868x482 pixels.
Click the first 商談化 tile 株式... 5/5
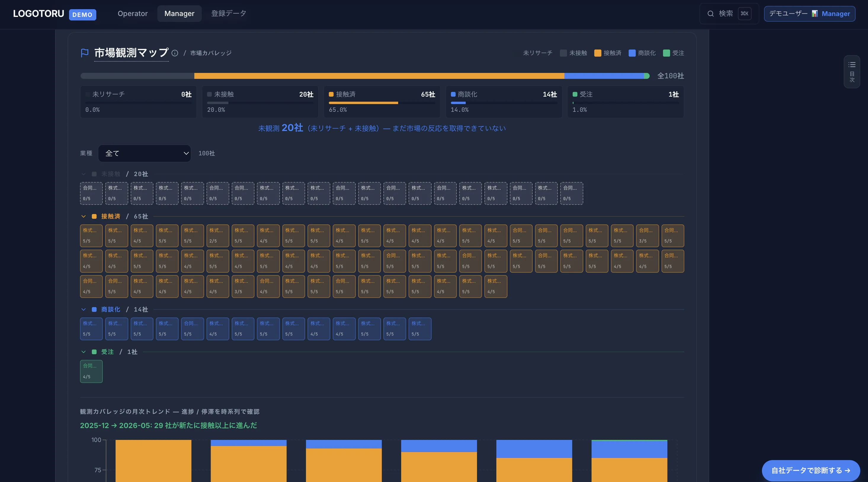coord(91,329)
